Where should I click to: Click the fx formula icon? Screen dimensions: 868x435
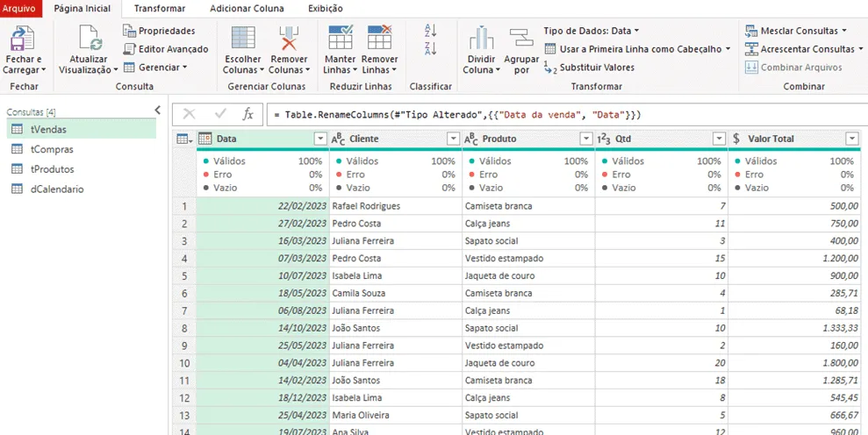click(248, 114)
